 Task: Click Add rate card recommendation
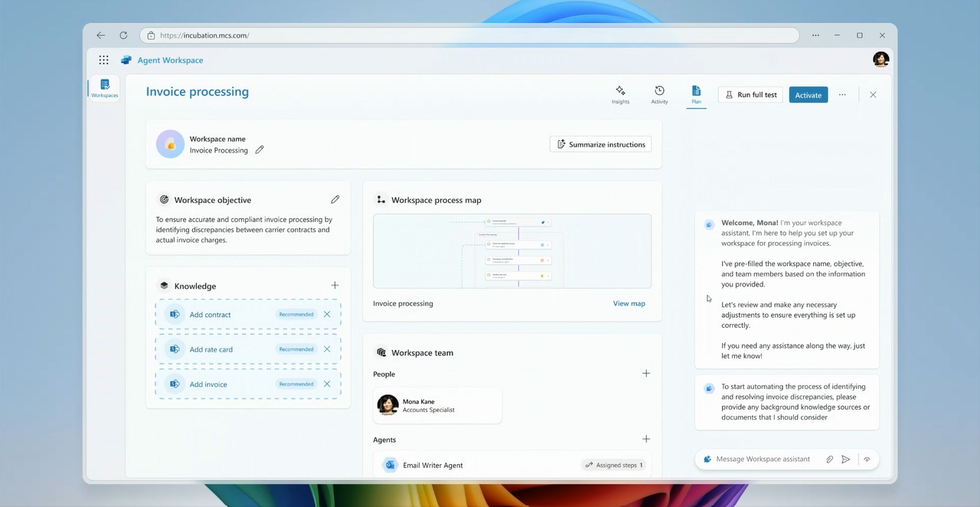tap(248, 349)
